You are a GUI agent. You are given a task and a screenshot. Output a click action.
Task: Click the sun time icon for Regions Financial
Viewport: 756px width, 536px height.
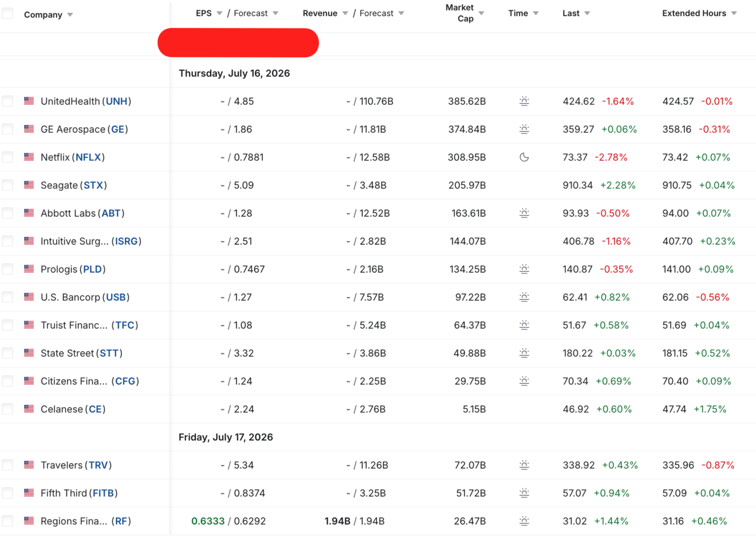524,521
